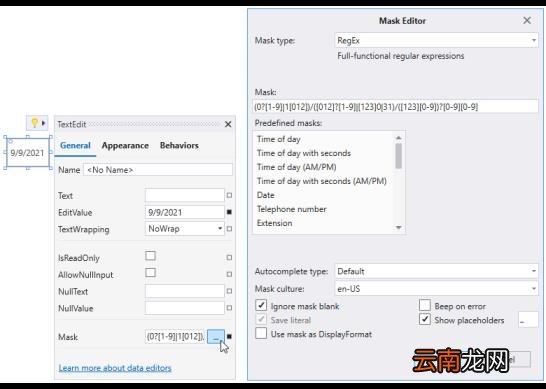The width and height of the screenshot is (546, 389).
Task: Select the 9/9/2021 TextEdit control on canvas
Action: pos(28,153)
